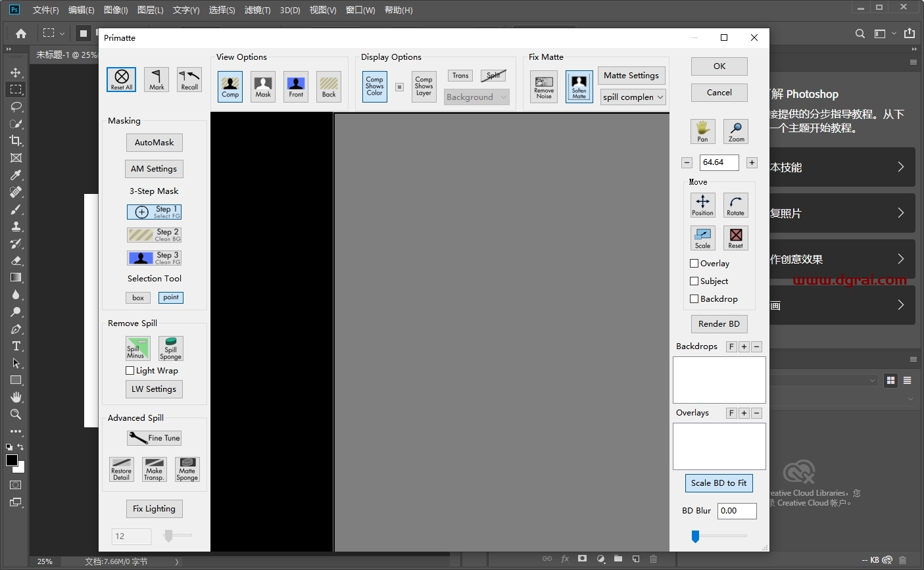The image size is (924, 570).
Task: Click the Render BD button
Action: pyautogui.click(x=719, y=324)
